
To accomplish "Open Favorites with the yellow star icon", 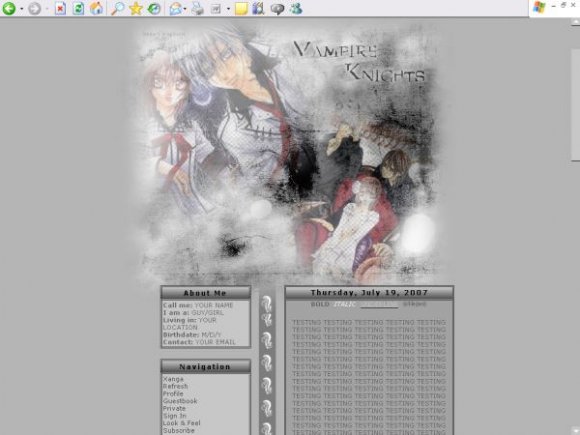I will coord(136,8).
